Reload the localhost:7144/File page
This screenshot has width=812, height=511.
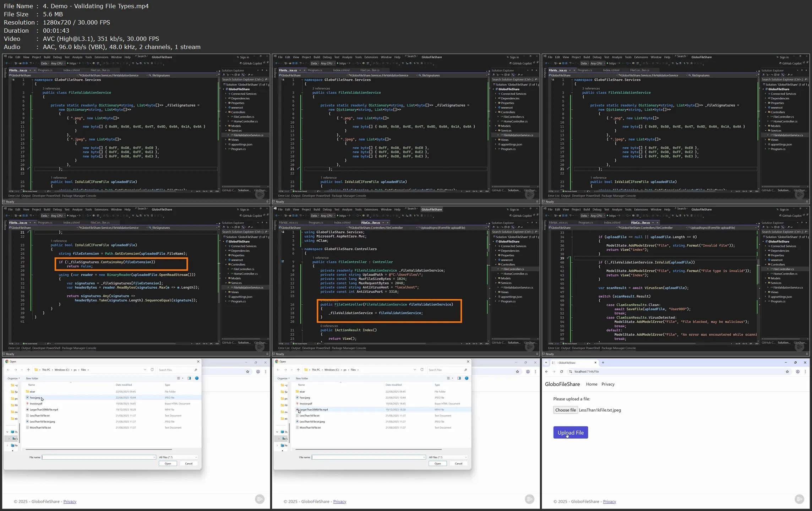point(561,372)
